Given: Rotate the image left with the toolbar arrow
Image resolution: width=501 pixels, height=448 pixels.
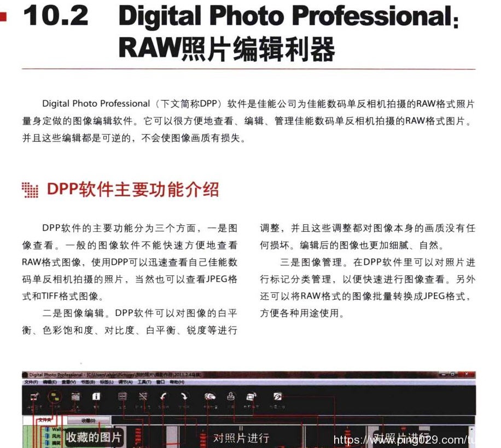Looking at the screenshot, I should pyautogui.click(x=164, y=397).
